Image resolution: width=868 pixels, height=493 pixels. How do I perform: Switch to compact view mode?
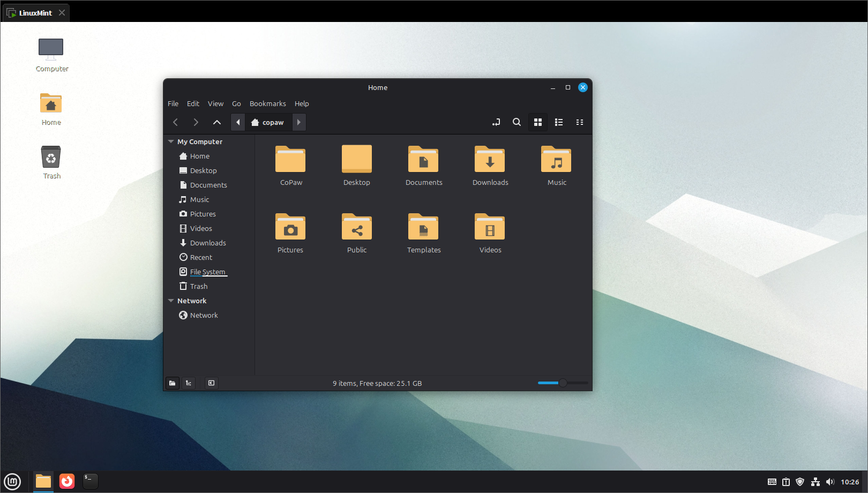(x=580, y=122)
